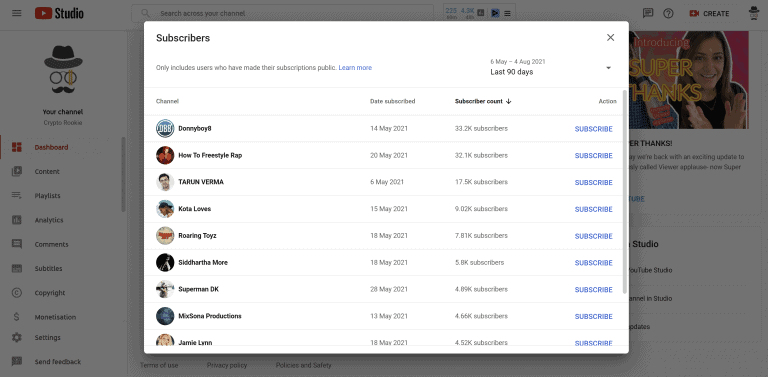Click the sort arrow next to Subscriber count
Viewport: 768px width, 377px height.
click(x=508, y=101)
